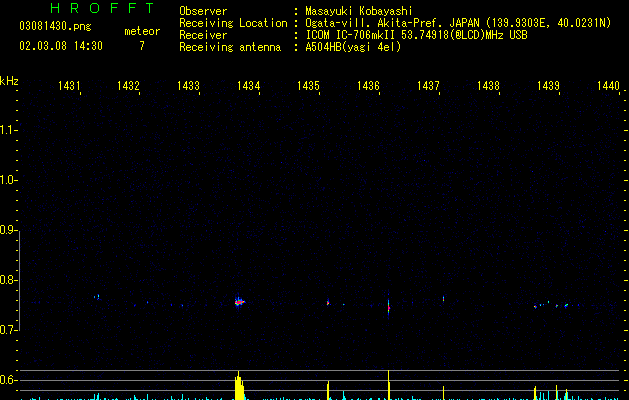Click the 0.9 kHz frequency label
This screenshot has width=629, height=400.
8,230
